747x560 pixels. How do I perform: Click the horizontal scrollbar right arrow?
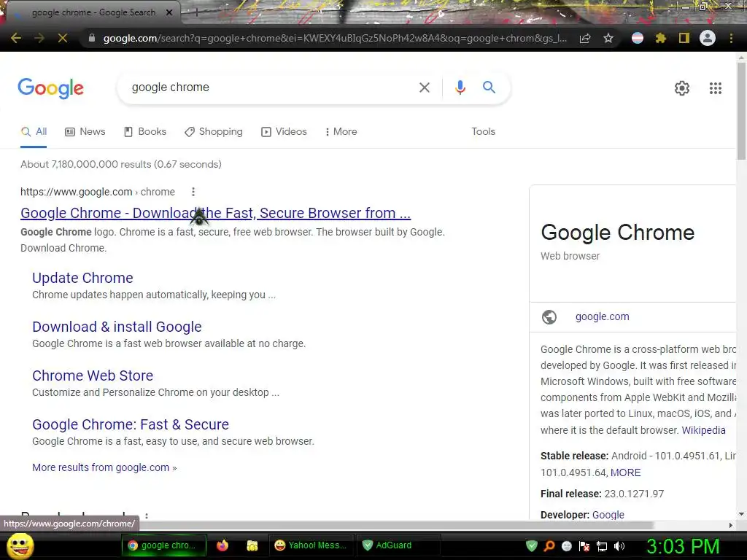pyautogui.click(x=731, y=525)
